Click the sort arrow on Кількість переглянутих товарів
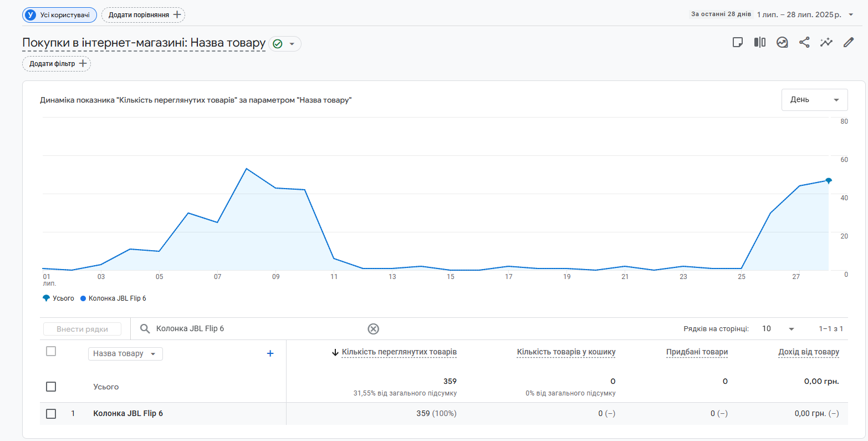The image size is (868, 441). click(335, 352)
